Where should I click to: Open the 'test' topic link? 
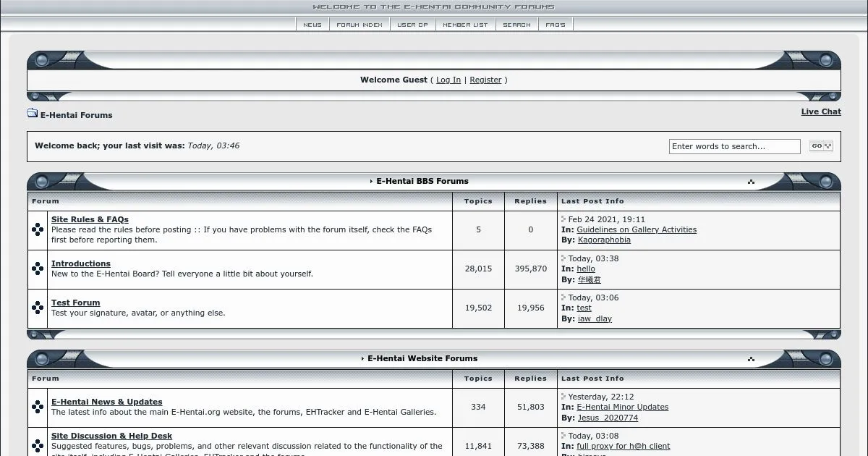pyautogui.click(x=584, y=308)
